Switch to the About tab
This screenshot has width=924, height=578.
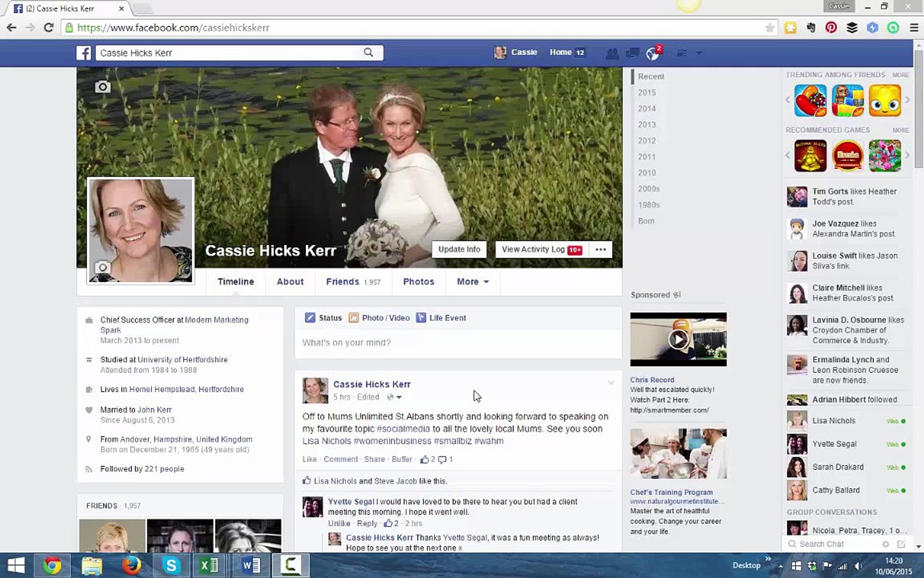290,282
